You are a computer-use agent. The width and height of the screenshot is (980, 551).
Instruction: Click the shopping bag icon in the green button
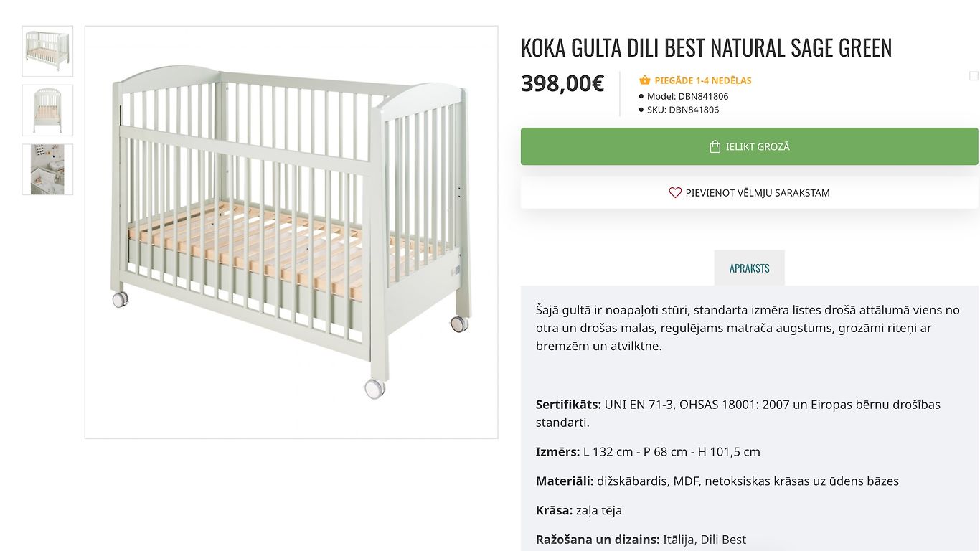pos(715,146)
